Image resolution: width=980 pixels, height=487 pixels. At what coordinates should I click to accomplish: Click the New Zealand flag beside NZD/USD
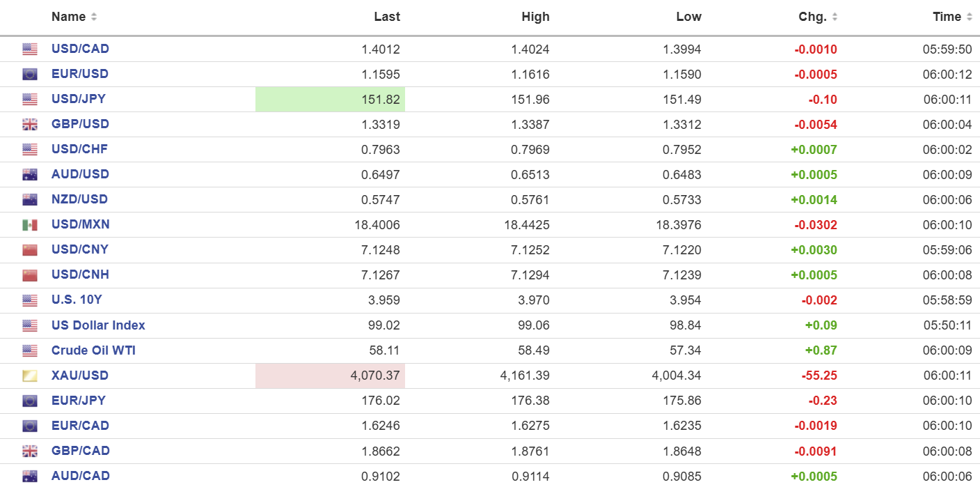pos(29,200)
